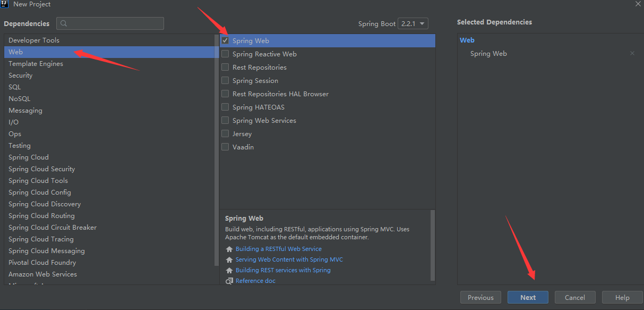
Task: Remove Spring Web from selected dependencies
Action: coord(632,54)
